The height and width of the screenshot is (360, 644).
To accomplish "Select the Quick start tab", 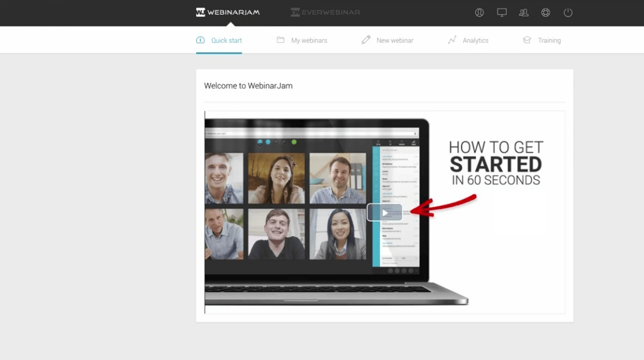I will pyautogui.click(x=219, y=40).
